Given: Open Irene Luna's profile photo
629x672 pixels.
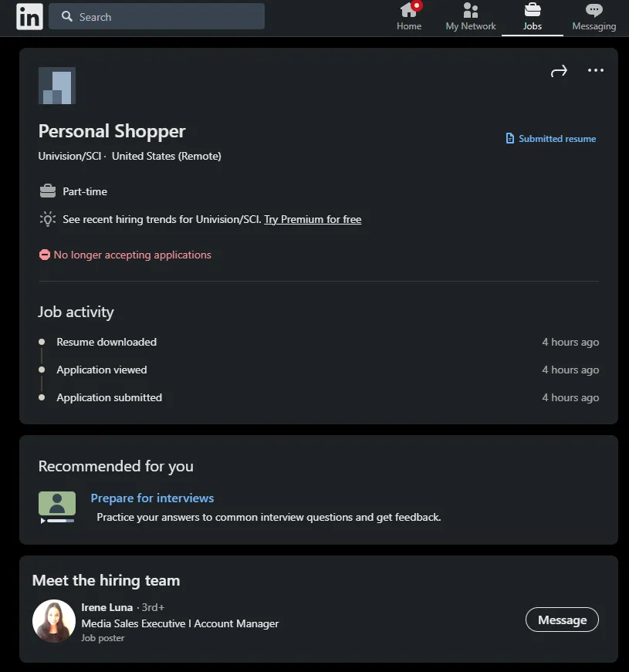Looking at the screenshot, I should coord(54,620).
